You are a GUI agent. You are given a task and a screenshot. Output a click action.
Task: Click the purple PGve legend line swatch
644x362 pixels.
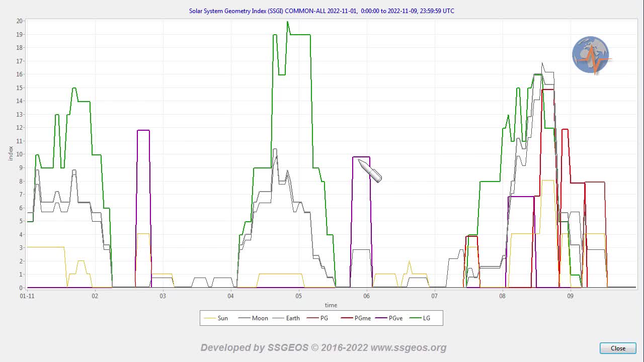381,318
